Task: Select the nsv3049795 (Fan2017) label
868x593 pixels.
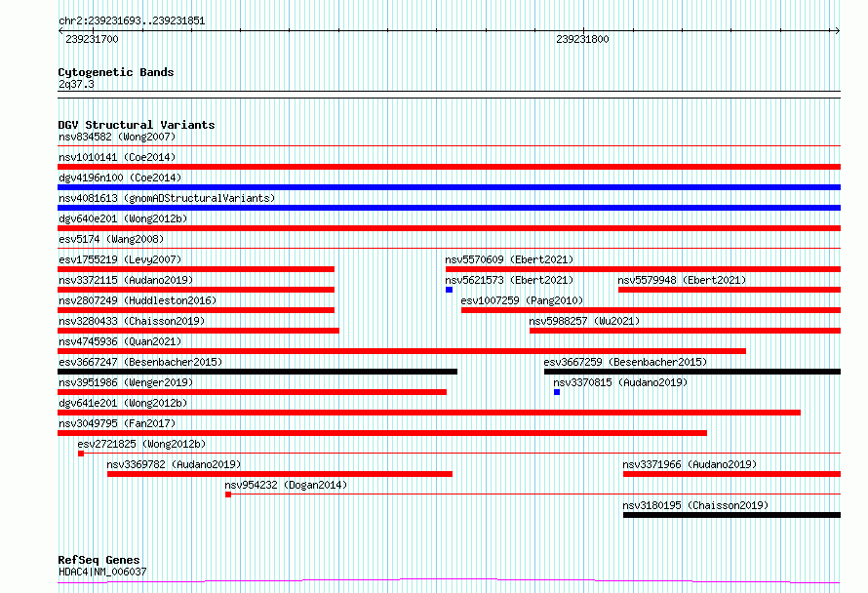Action: click(x=117, y=423)
